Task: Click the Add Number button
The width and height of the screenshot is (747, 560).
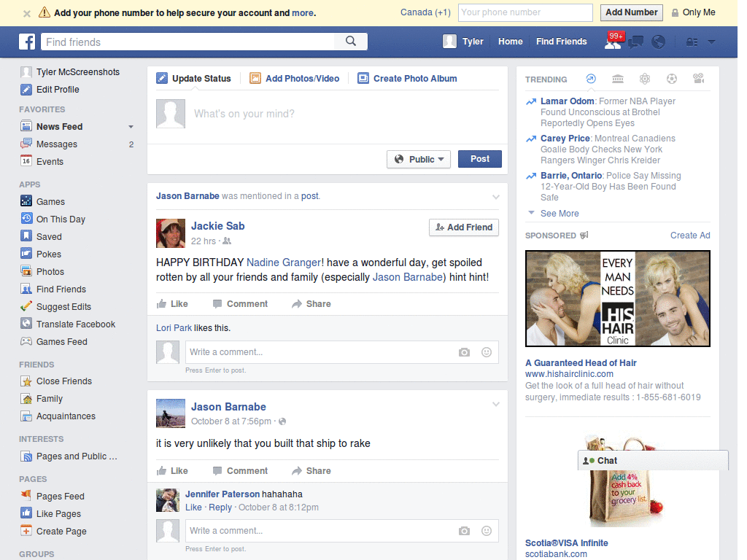Action: point(631,12)
